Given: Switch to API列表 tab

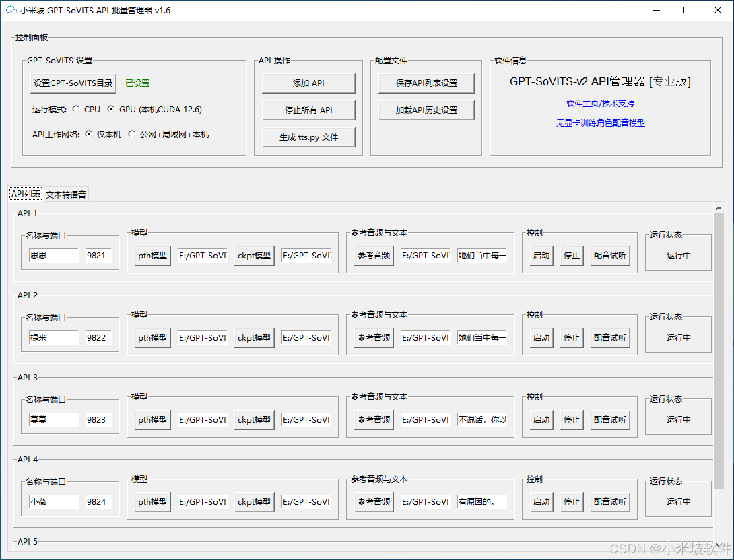Looking at the screenshot, I should click(26, 194).
